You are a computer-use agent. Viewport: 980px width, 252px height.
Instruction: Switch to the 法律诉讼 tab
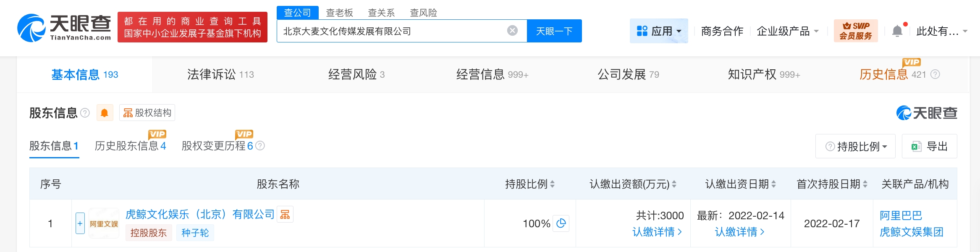coord(220,75)
